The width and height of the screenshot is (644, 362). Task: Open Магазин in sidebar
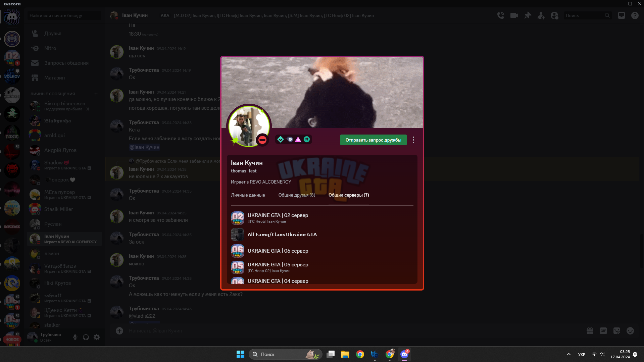tap(64, 78)
